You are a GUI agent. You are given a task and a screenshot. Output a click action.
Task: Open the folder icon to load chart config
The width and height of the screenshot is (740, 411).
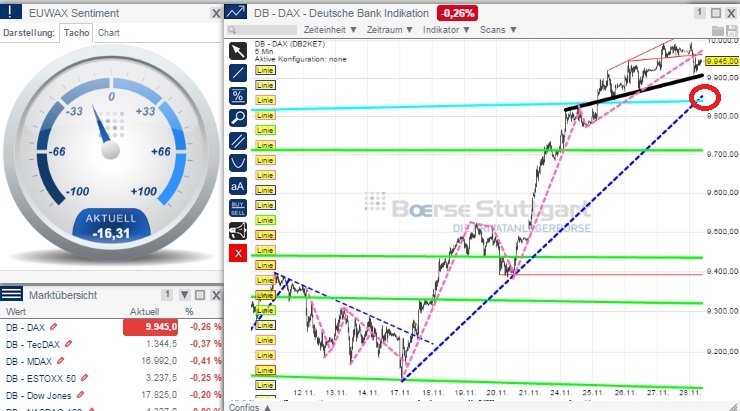[718, 31]
